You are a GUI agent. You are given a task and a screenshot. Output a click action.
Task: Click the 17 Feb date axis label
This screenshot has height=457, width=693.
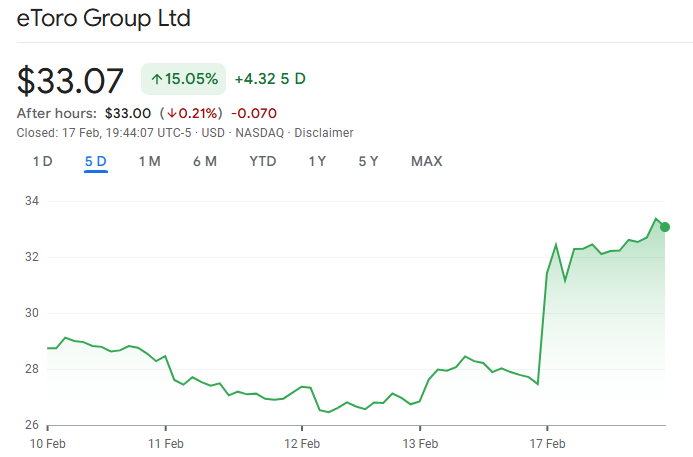click(x=547, y=442)
